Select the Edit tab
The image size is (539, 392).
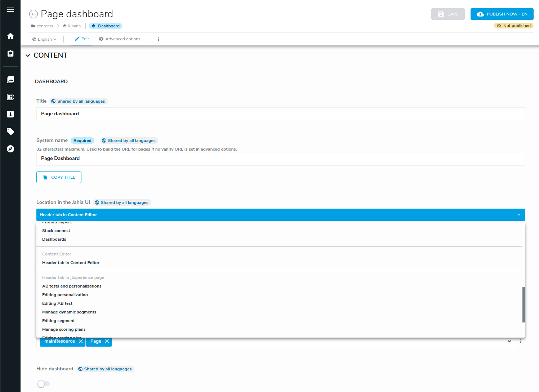(x=82, y=39)
